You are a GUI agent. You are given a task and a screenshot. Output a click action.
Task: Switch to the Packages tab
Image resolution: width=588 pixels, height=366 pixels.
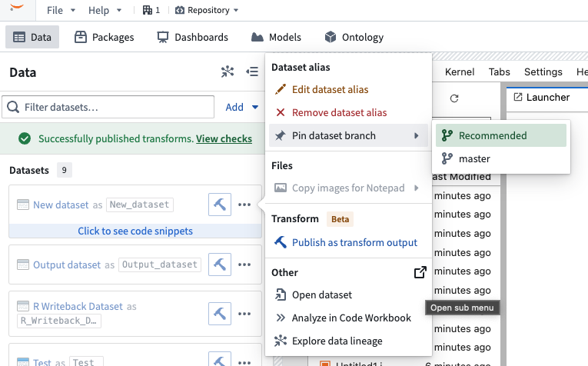105,37
